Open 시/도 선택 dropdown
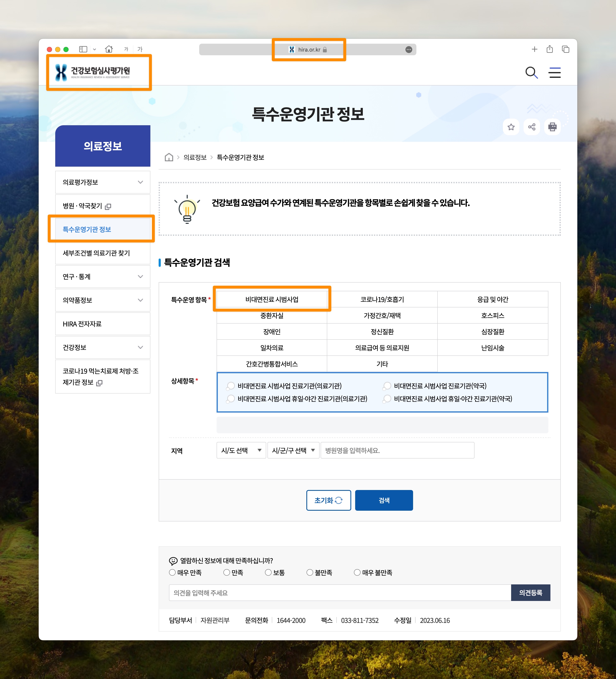This screenshot has width=616, height=679. pyautogui.click(x=241, y=450)
